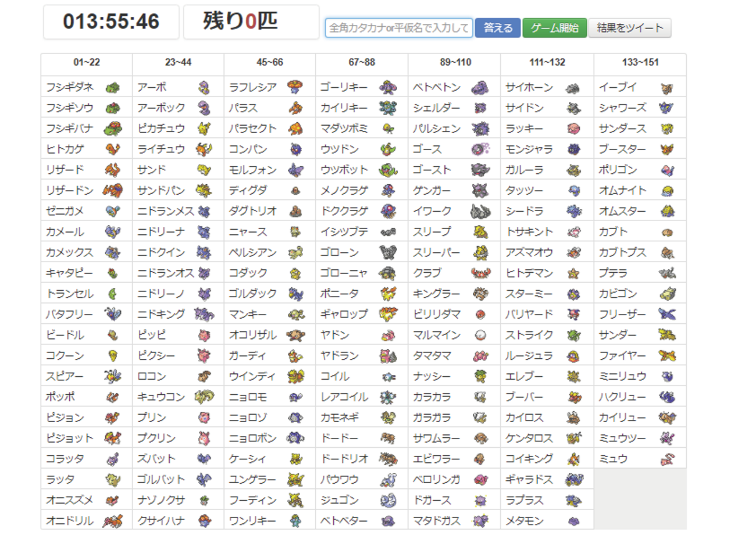This screenshot has width=756, height=535.
Task: Click the サワムラー name text
Action: click(x=436, y=438)
